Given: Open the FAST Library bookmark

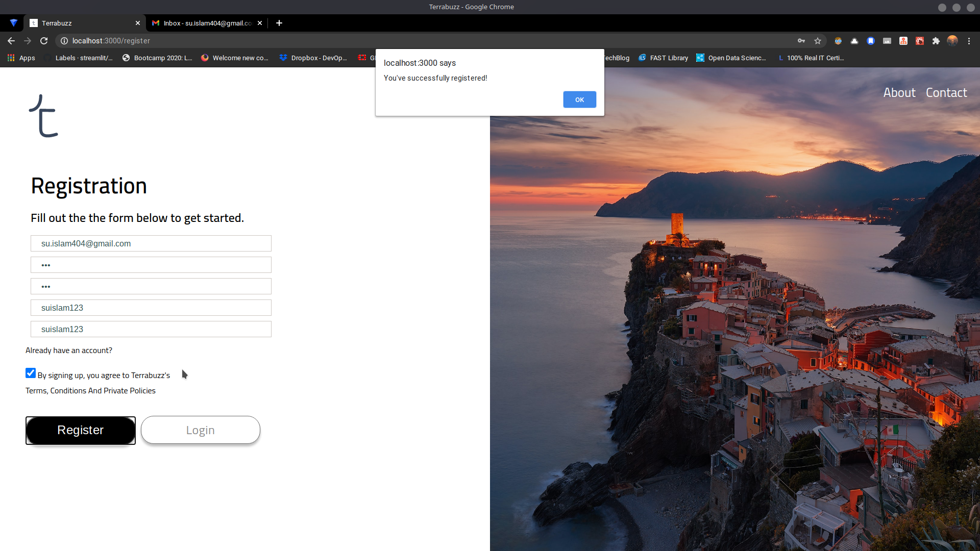Looking at the screenshot, I should pos(663,58).
